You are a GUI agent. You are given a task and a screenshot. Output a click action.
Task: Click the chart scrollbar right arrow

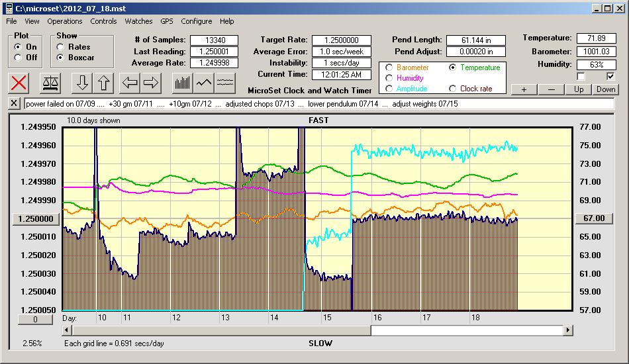tap(567, 330)
